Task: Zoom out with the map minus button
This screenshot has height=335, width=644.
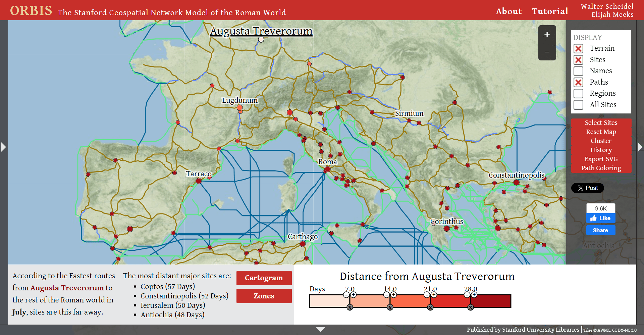Action: click(x=547, y=52)
